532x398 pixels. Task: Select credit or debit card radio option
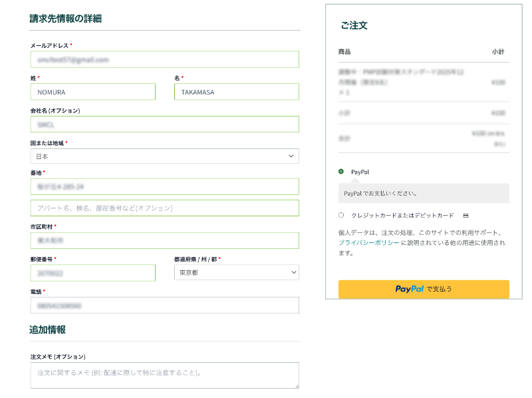(341, 215)
